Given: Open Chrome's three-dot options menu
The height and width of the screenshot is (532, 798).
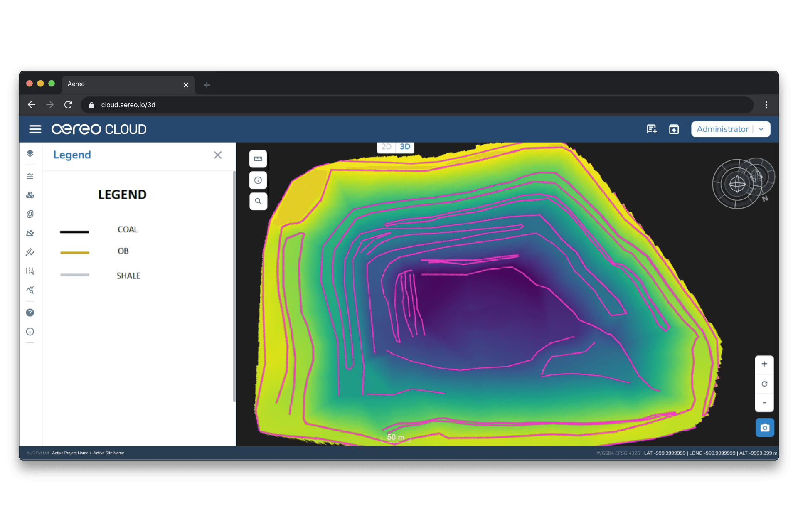Looking at the screenshot, I should click(x=766, y=105).
